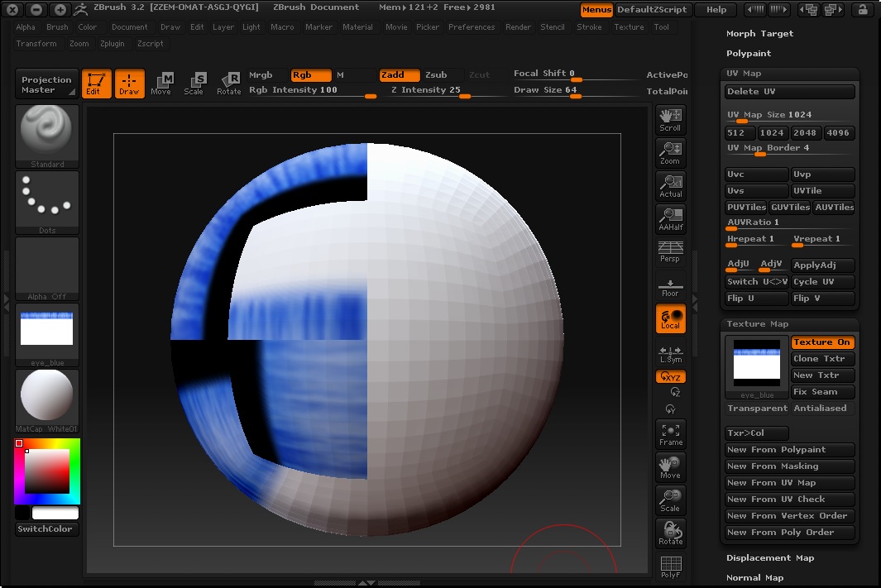Screen dimensions: 881x588
Task: Click the Frame icon to fit the mesh
Action: click(x=670, y=435)
